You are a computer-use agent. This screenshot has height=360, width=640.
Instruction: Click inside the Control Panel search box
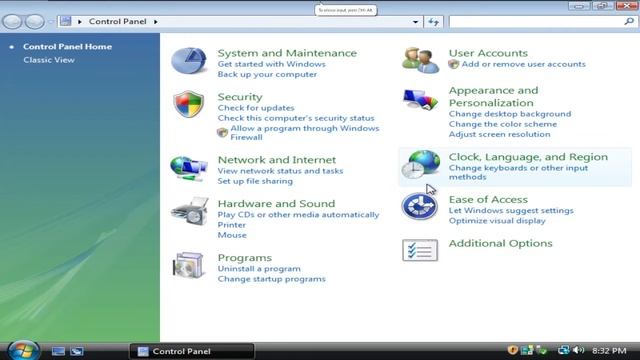coord(536,22)
